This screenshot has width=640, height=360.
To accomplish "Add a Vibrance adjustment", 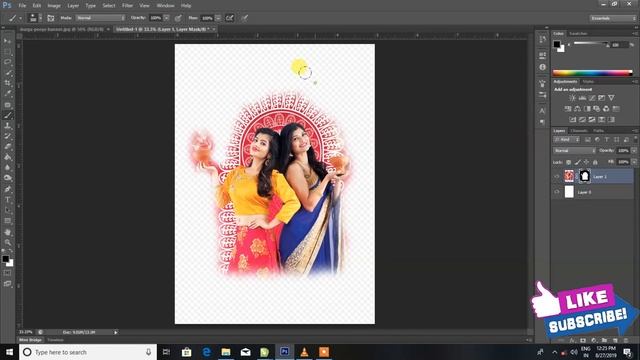I will point(611,98).
